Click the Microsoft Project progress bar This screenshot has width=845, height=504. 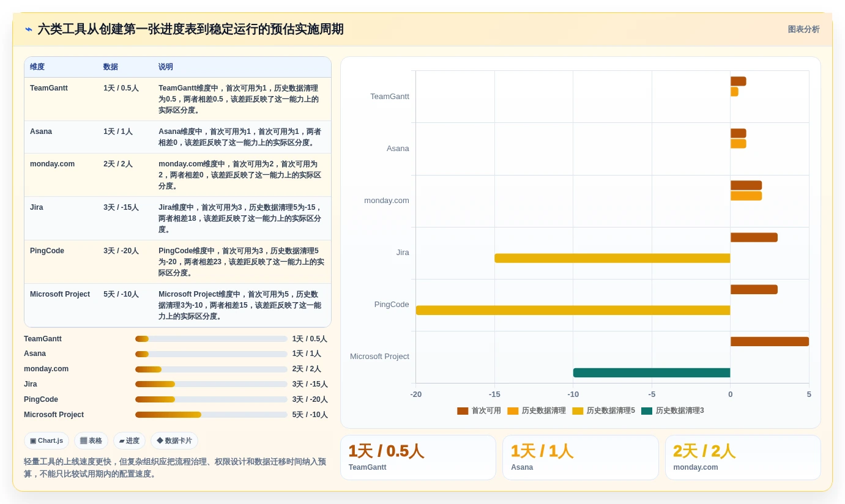click(211, 415)
